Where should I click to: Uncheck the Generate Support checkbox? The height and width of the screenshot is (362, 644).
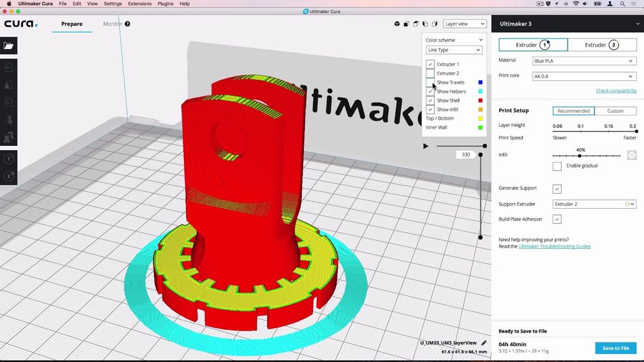pyautogui.click(x=557, y=189)
